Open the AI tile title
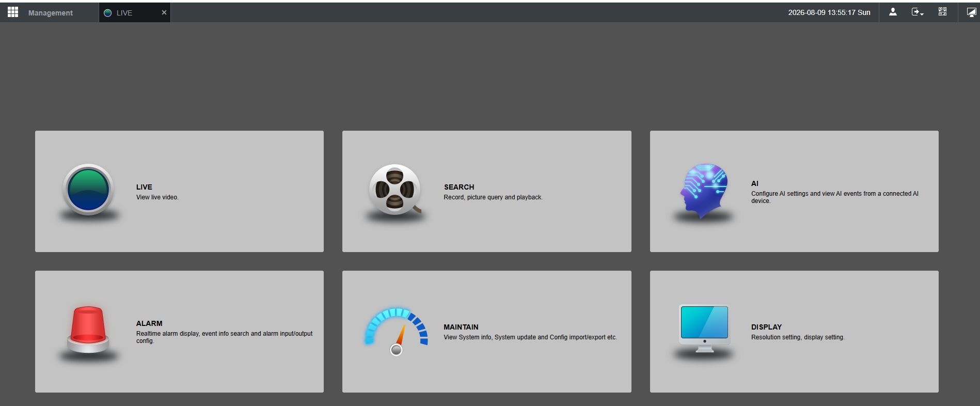 (x=755, y=183)
